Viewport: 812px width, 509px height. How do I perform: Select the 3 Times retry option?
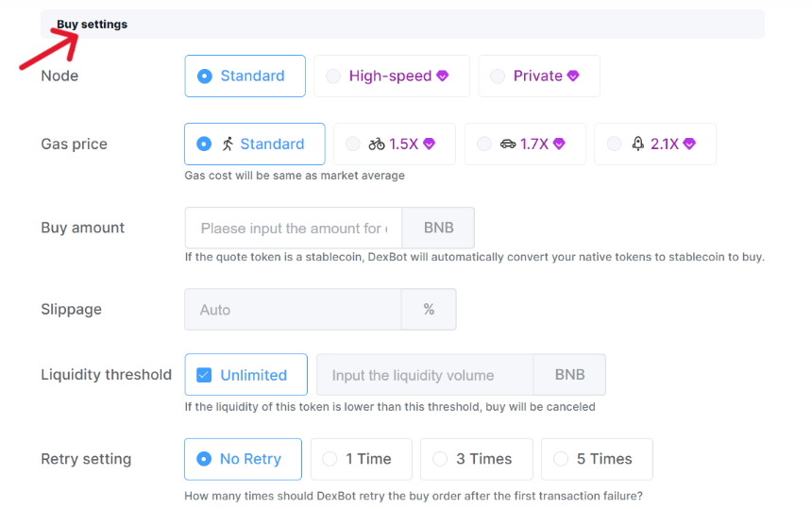pyautogui.click(x=477, y=459)
